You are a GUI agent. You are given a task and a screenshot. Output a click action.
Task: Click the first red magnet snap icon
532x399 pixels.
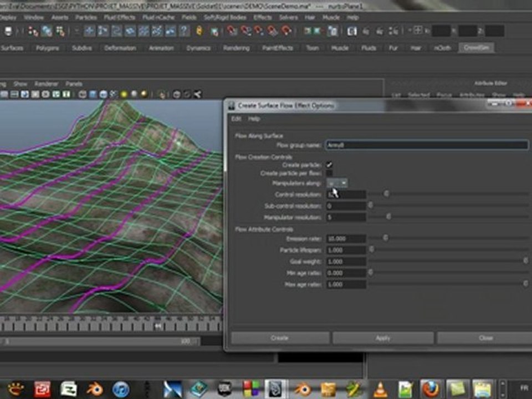(x=232, y=31)
